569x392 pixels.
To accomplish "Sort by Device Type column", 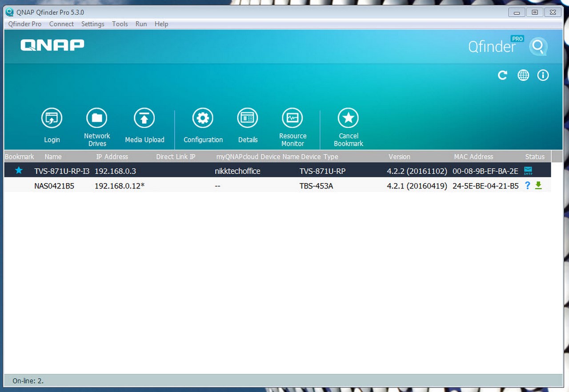I will point(320,156).
